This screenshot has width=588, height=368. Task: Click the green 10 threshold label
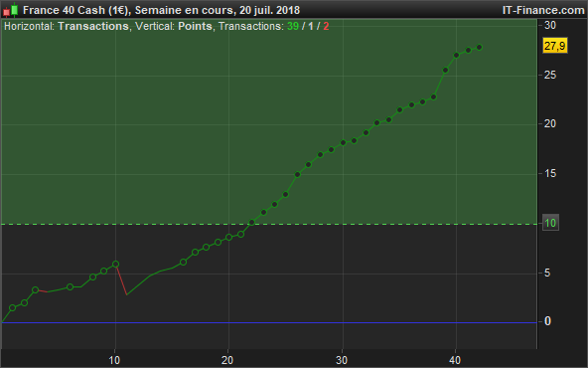coord(550,223)
